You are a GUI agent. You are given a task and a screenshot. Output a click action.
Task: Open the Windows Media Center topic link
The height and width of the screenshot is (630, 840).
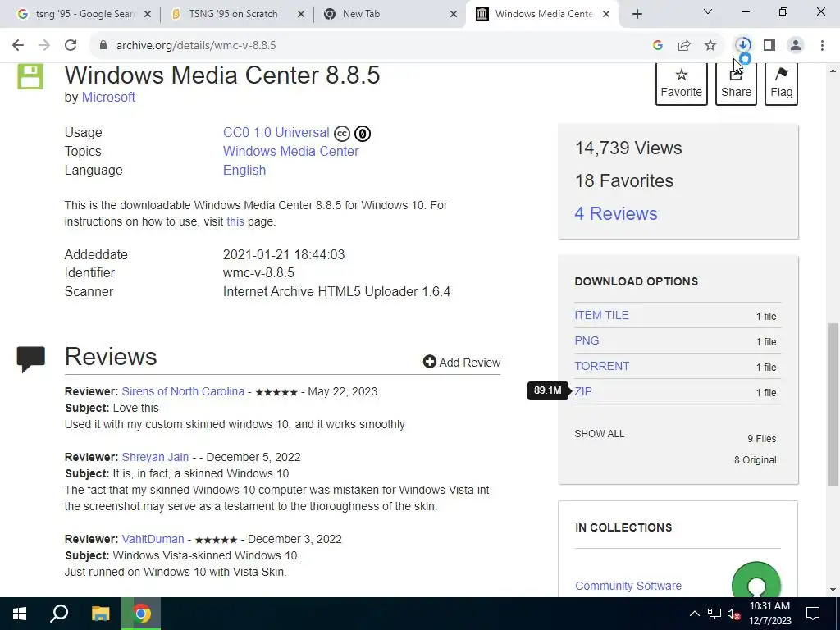click(290, 151)
